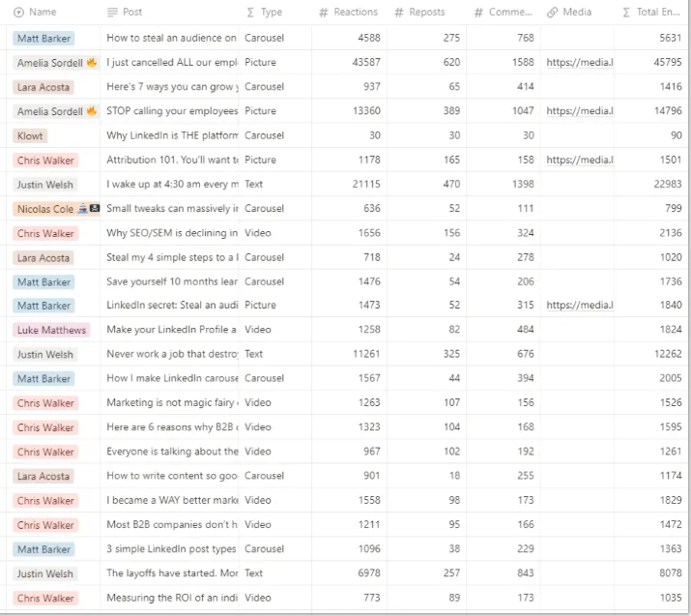The width and height of the screenshot is (691, 616).
Task: Select post 'Small tweaks can massively'
Action: coord(172,209)
